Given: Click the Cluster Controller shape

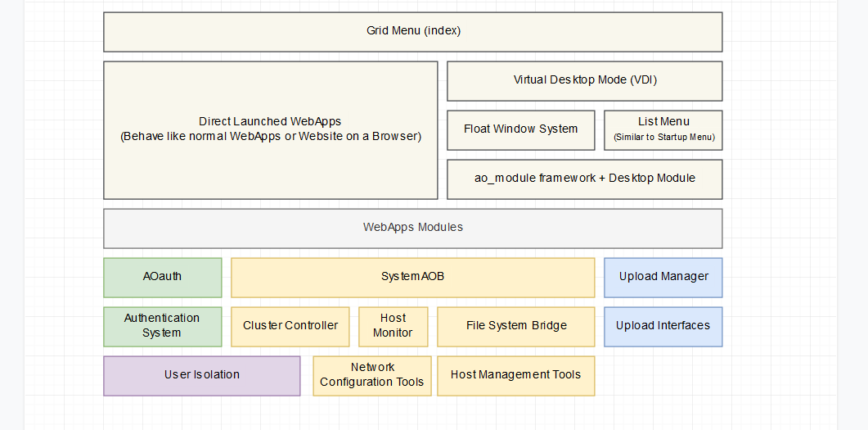Looking at the screenshot, I should click(x=290, y=327).
